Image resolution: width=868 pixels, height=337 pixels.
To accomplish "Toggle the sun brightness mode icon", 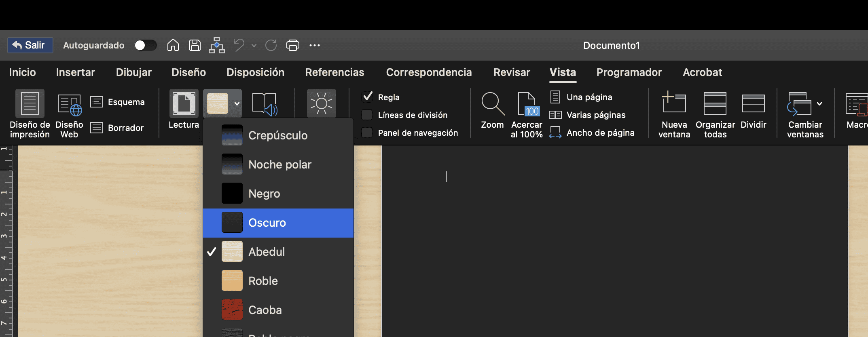I will tap(322, 103).
